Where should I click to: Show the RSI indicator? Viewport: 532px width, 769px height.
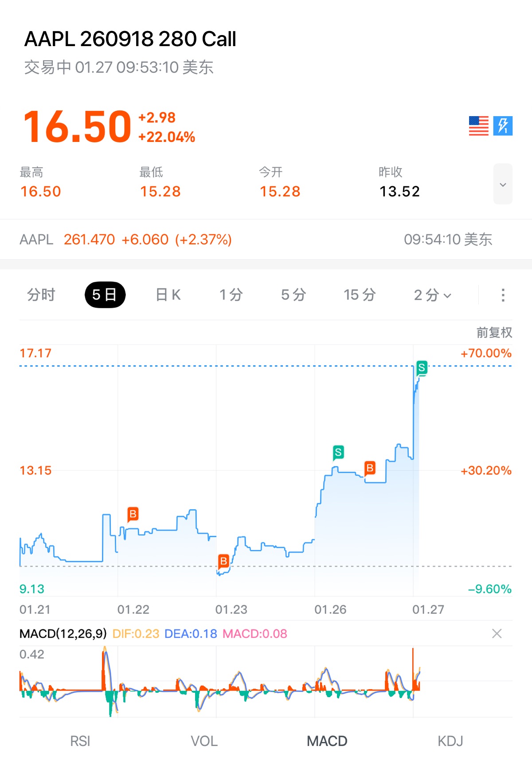tap(80, 741)
